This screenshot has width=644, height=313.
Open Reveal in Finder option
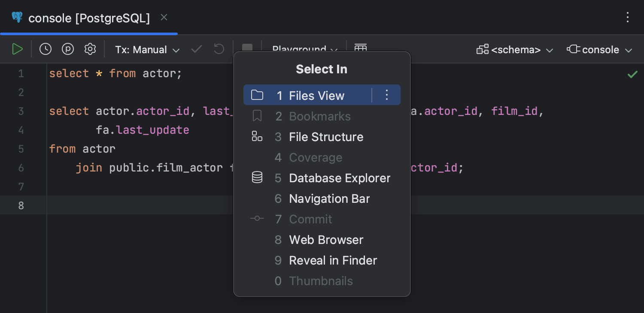(333, 260)
